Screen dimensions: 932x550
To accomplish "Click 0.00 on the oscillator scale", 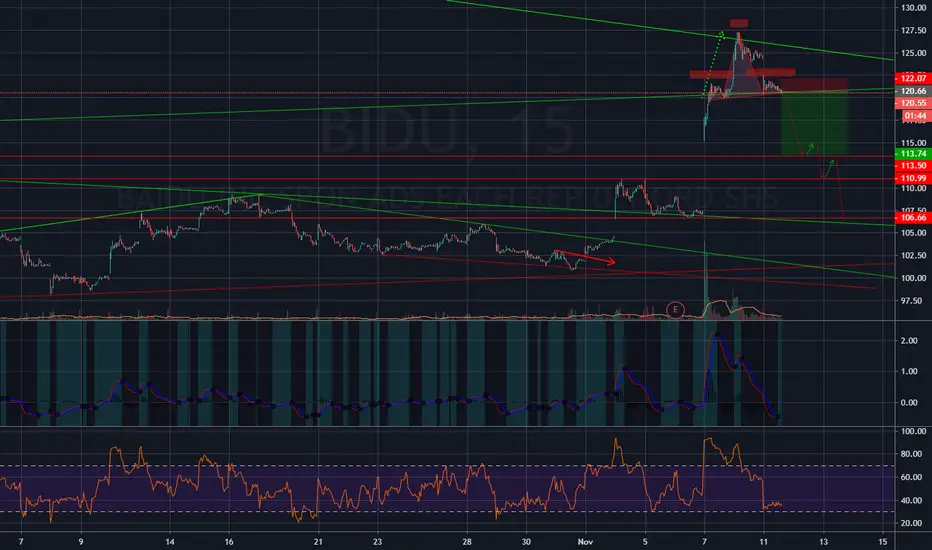I will point(909,403).
